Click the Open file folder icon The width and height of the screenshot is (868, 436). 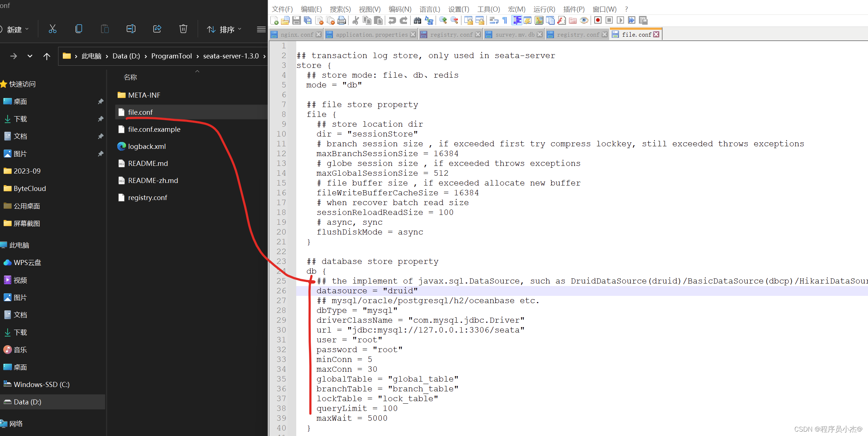[x=285, y=20]
